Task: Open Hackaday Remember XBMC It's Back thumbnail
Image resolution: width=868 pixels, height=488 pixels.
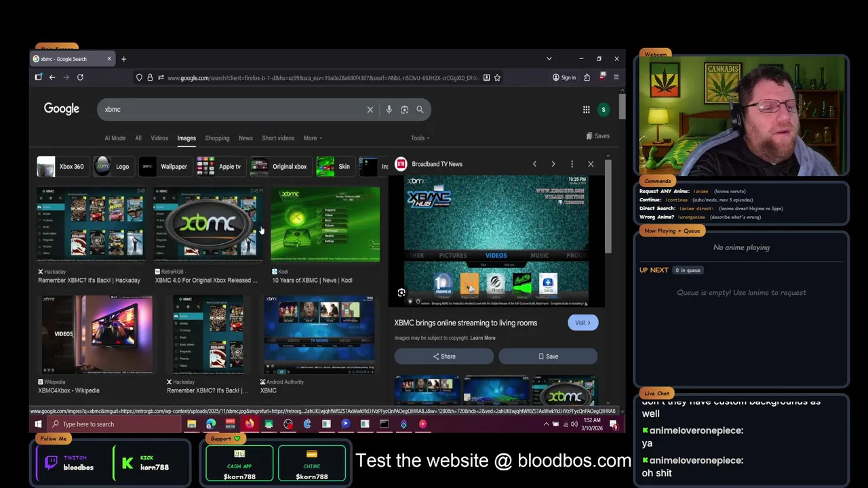Action: [90, 224]
